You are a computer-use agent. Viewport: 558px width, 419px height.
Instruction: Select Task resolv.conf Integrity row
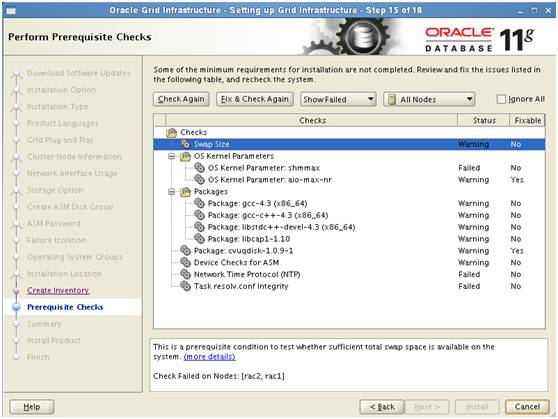point(349,286)
